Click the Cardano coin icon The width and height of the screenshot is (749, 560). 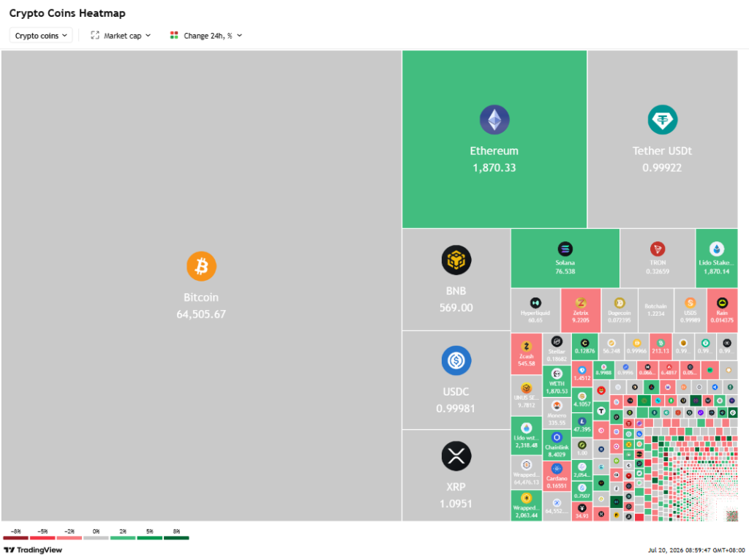(x=557, y=469)
